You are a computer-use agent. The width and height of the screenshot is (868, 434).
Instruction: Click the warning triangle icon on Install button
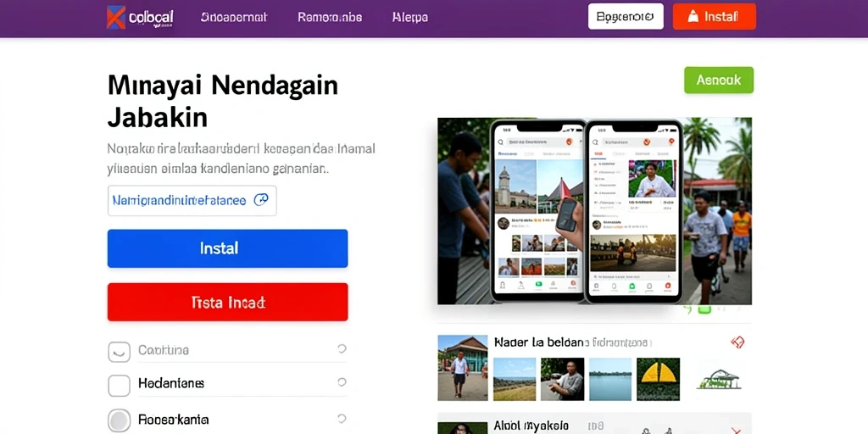point(693,17)
